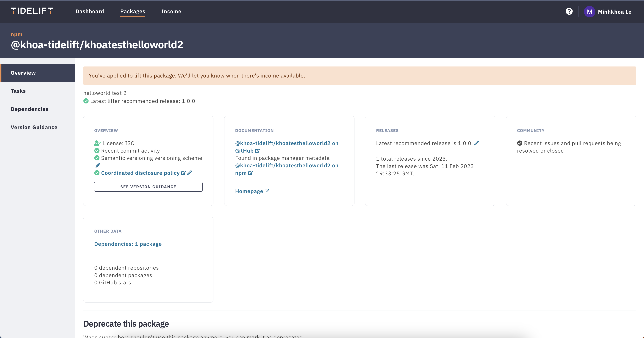Click the OVERVIEW card heading
Viewport: 644px width, 338px height.
tap(106, 131)
